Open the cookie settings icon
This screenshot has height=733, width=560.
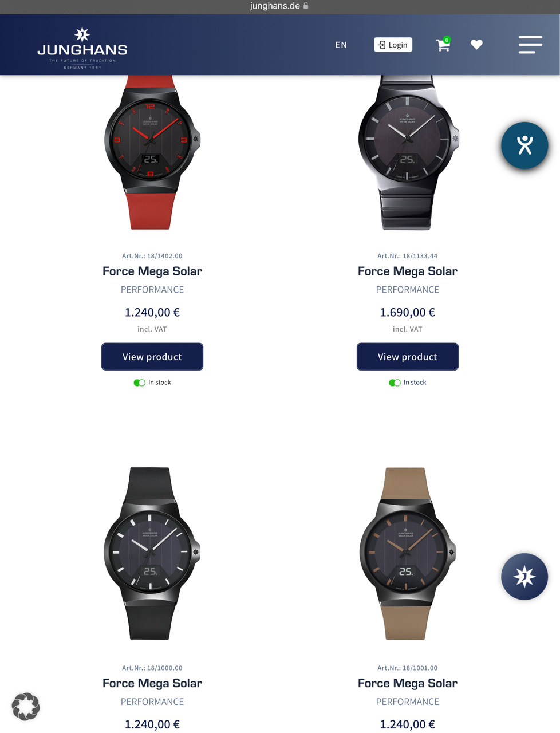[26, 706]
